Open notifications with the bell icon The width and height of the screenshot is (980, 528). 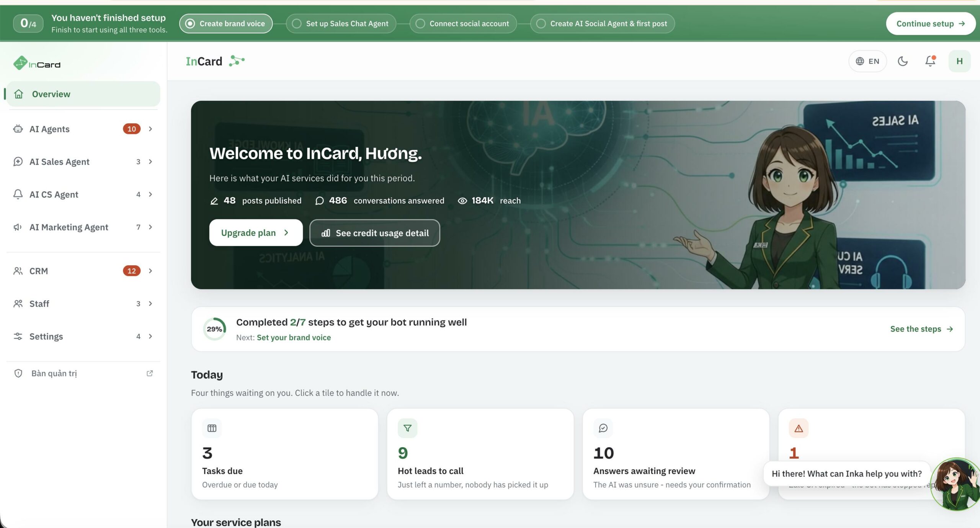click(930, 61)
